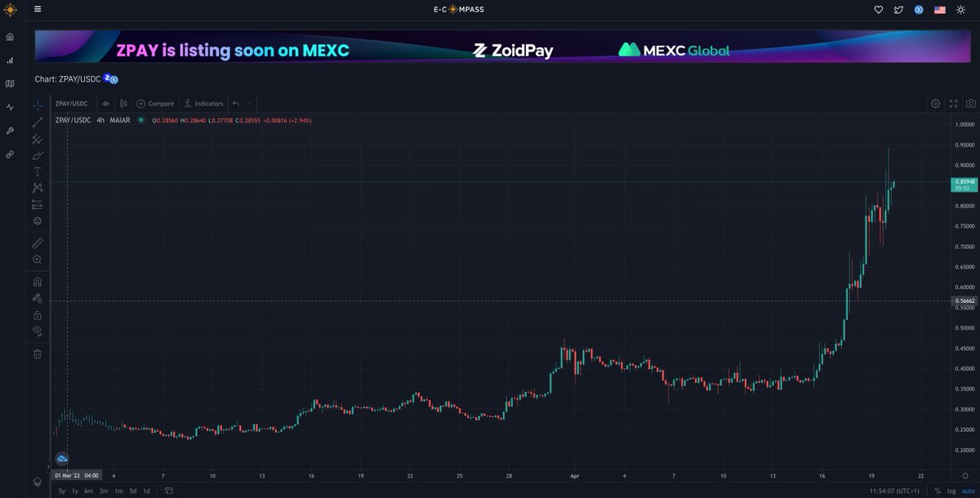Select the zoom in magnifier tool
Image resolution: width=980 pixels, height=498 pixels.
[x=38, y=260]
